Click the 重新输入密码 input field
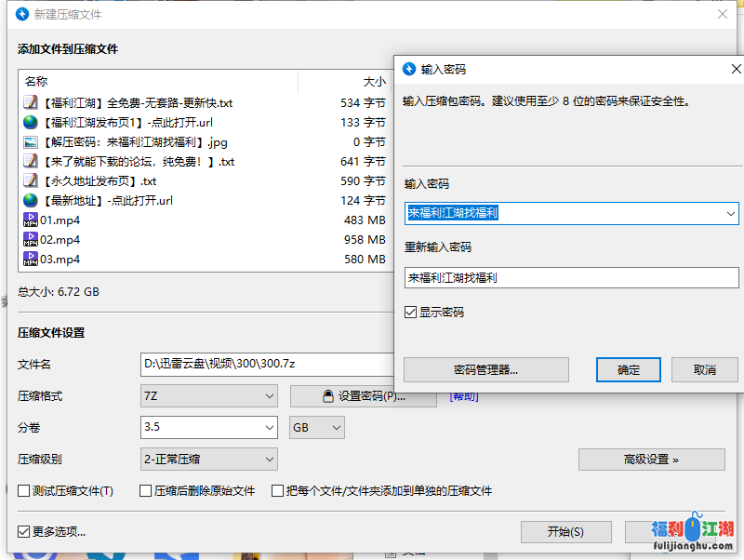744x560 pixels. [x=571, y=277]
